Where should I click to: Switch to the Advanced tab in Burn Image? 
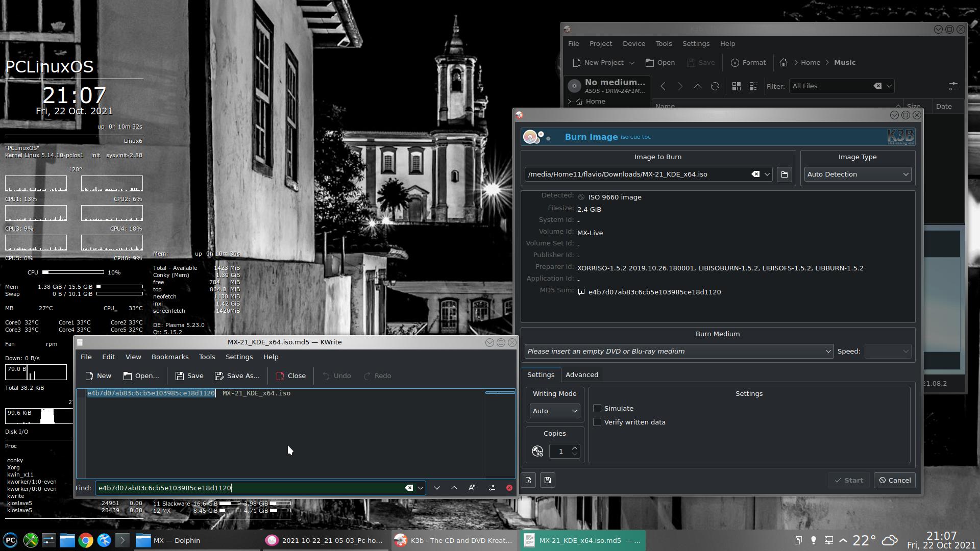582,375
